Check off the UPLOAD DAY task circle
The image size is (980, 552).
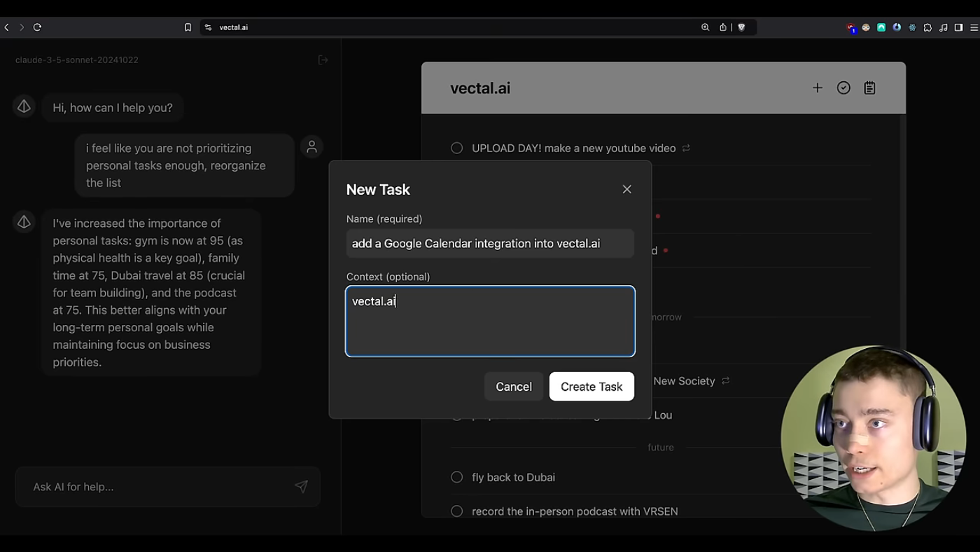tap(457, 148)
